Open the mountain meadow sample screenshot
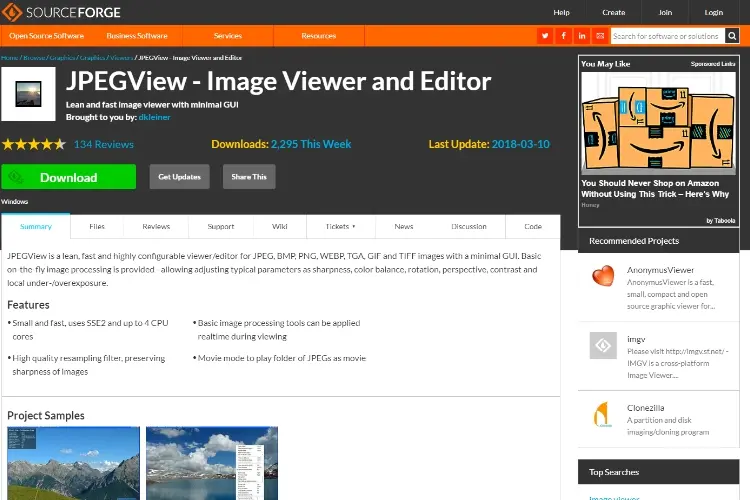This screenshot has width=750, height=500. (73, 463)
